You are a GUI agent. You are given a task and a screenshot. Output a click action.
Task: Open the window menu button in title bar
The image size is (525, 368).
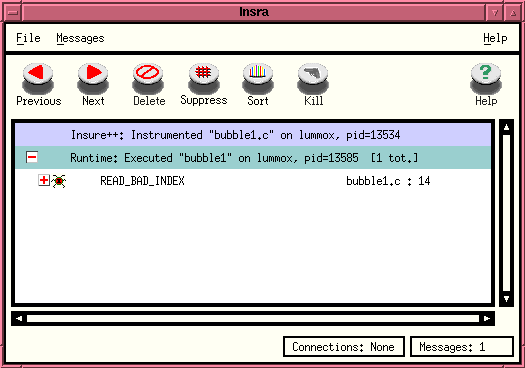(x=13, y=13)
